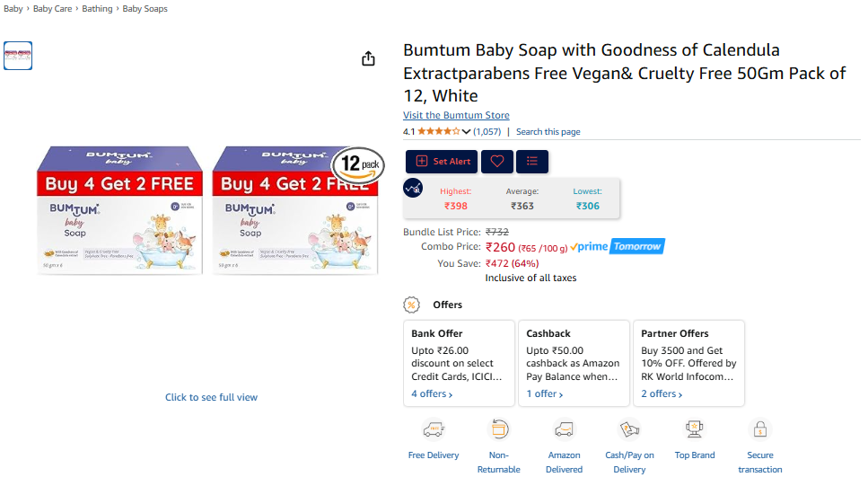Click the Cash/Pay on Delivery icon
Screen dimensions: 868x477
(x=629, y=429)
